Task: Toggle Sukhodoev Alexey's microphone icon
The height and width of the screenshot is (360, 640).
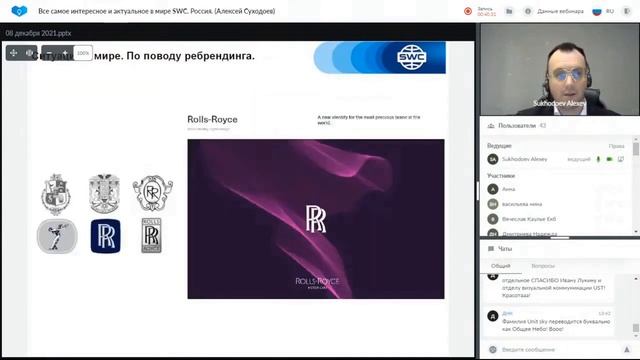Action: coord(598,159)
